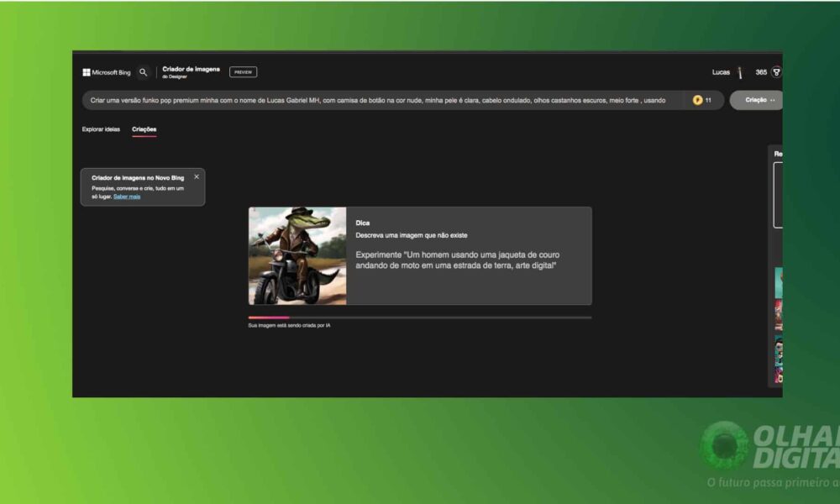Viewport: 840px width, 504px height.
Task: Click the alligator on motorcycle thumbnail
Action: [297, 255]
